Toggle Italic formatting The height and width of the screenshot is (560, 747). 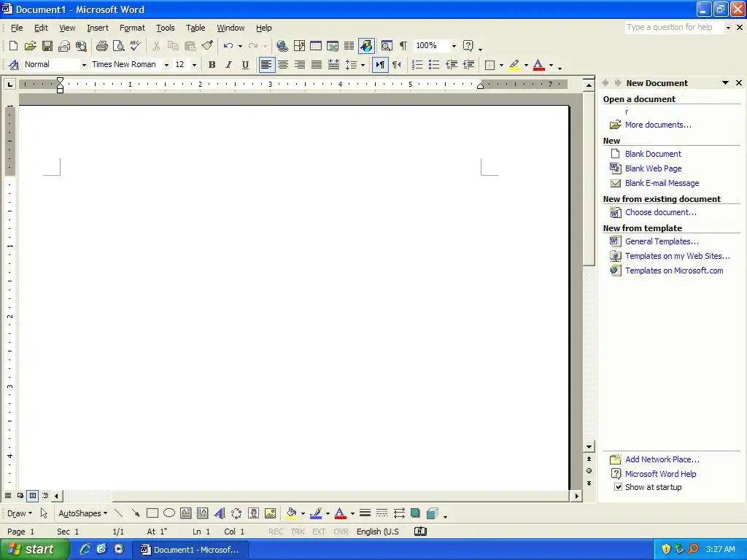[x=228, y=65]
